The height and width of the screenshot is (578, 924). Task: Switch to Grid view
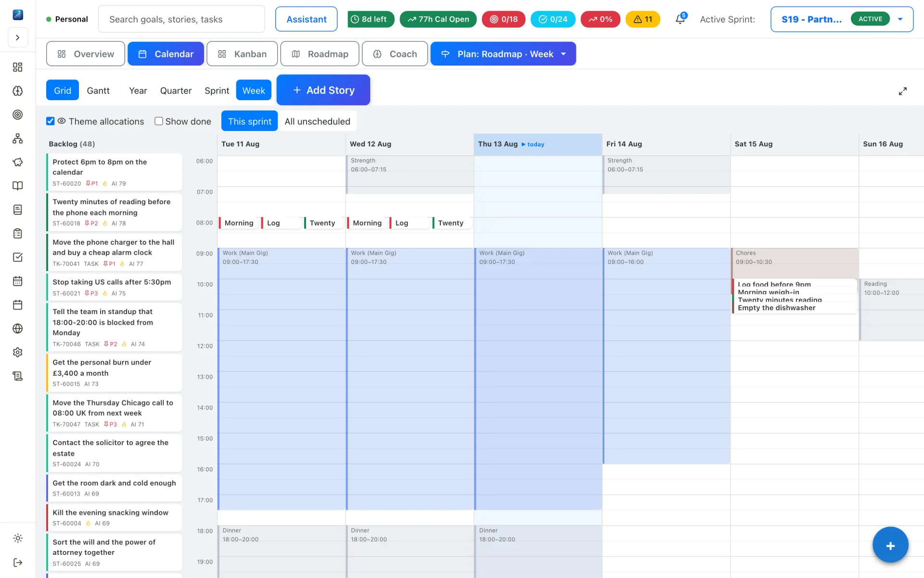(63, 91)
